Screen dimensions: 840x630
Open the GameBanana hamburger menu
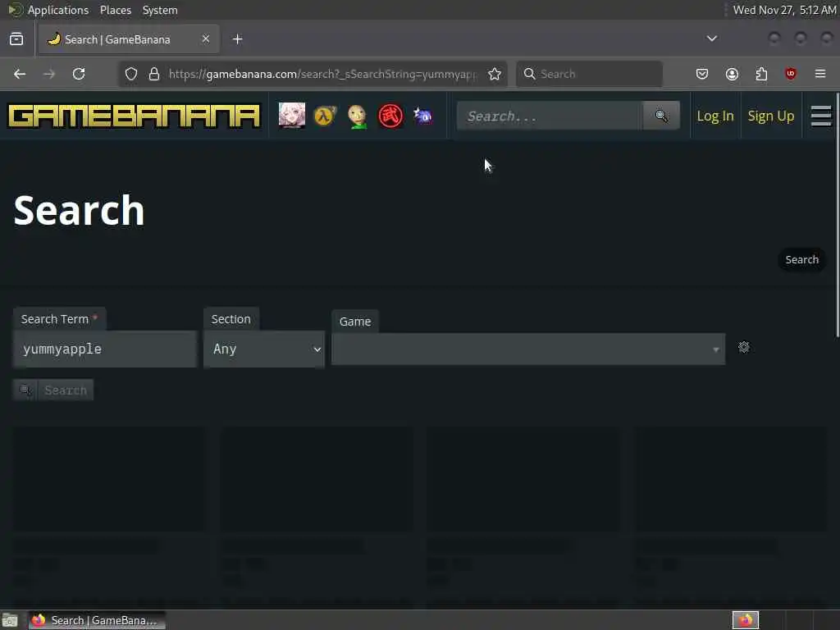coord(820,116)
